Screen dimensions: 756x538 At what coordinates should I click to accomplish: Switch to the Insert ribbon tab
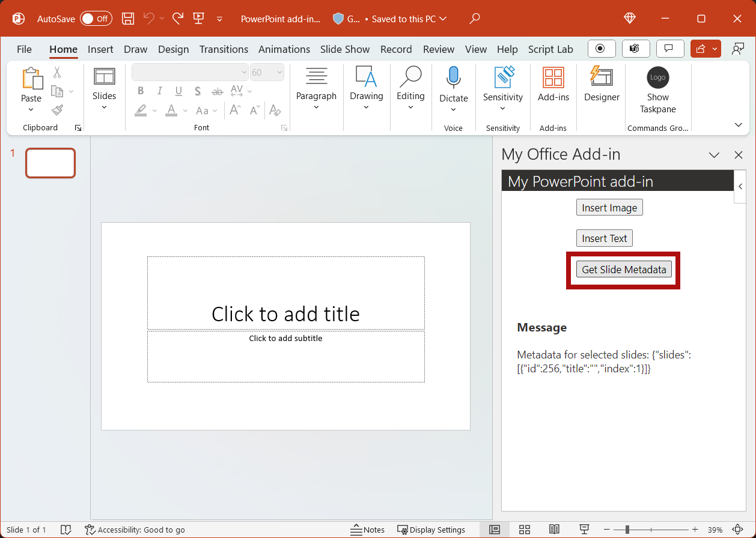pos(100,49)
